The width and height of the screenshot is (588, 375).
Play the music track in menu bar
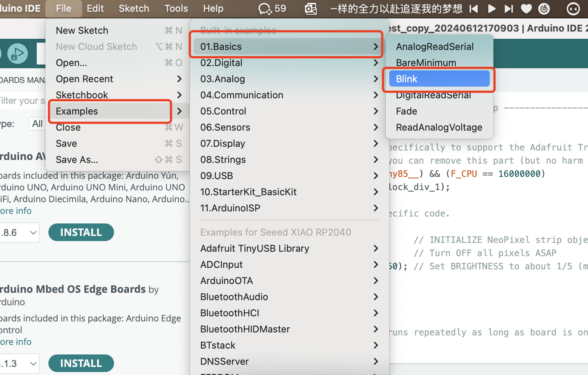[492, 8]
